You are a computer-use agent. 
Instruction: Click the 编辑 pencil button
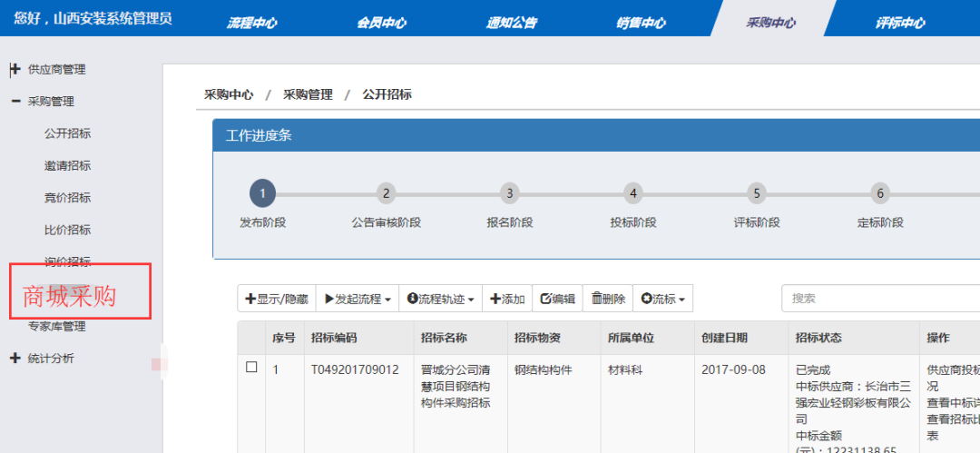pyautogui.click(x=557, y=299)
